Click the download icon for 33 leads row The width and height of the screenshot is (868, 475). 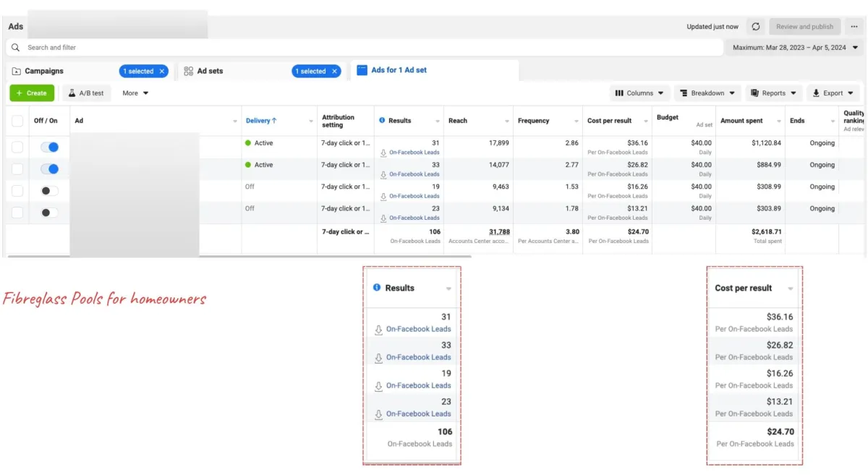[383, 174]
